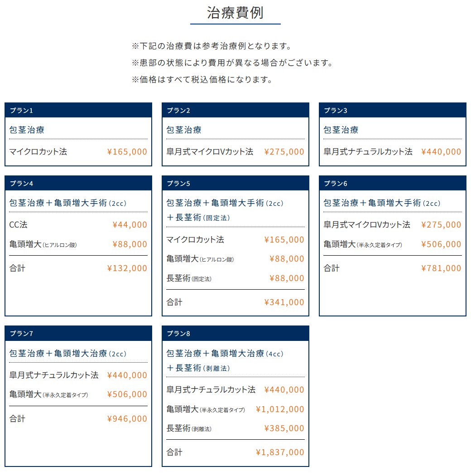Click プラン8 title line 包茎治療＋亀頭増大治療(4cc)

click(x=225, y=353)
